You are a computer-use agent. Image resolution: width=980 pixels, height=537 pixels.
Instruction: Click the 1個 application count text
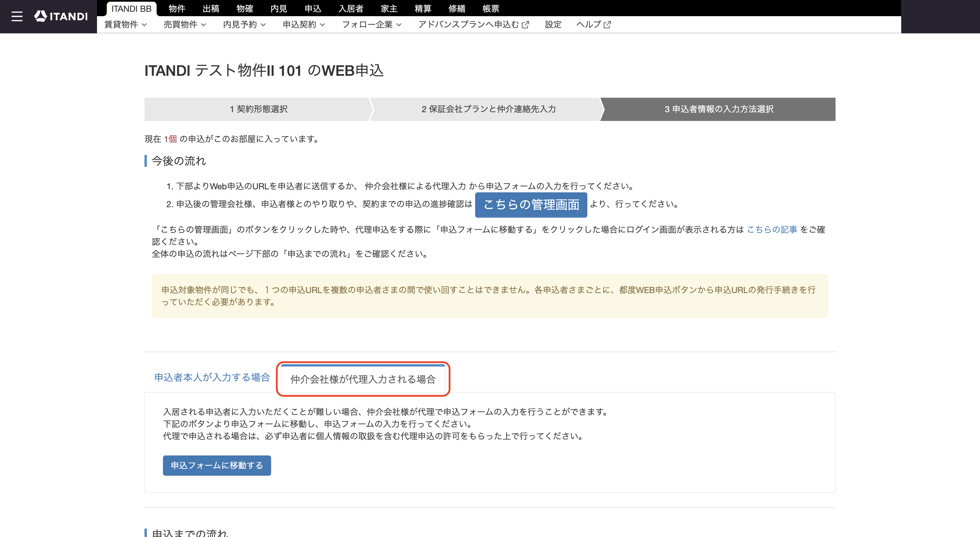coord(170,139)
